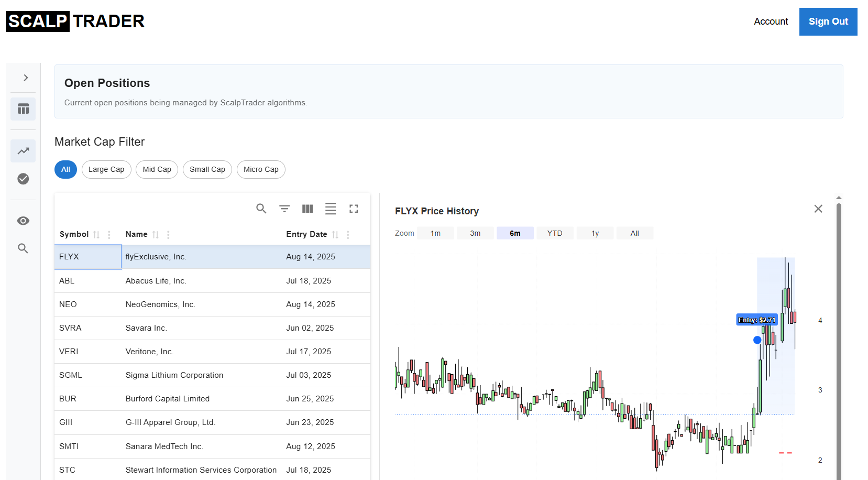Image resolution: width=868 pixels, height=480 pixels.
Task: Open the Account link
Action: [771, 21]
